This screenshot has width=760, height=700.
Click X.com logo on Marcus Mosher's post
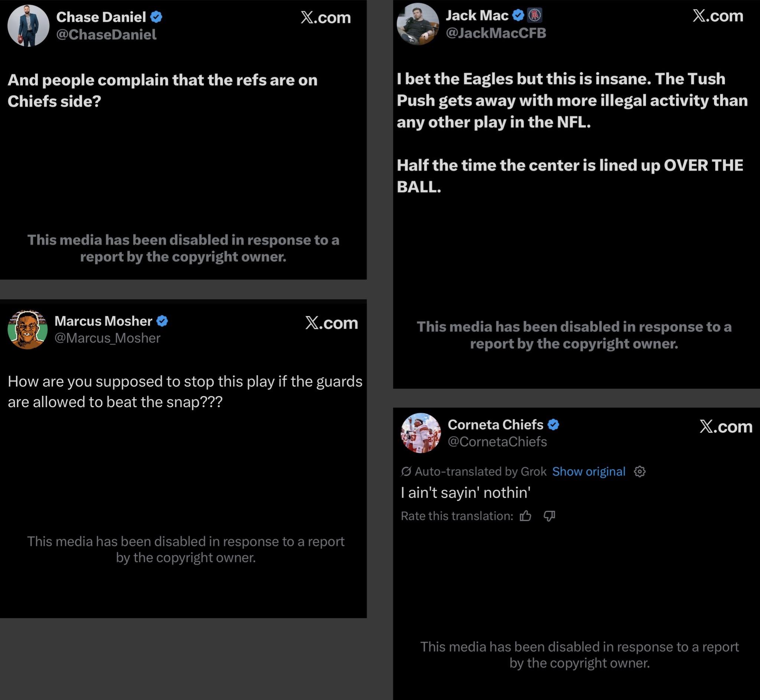pos(331,323)
